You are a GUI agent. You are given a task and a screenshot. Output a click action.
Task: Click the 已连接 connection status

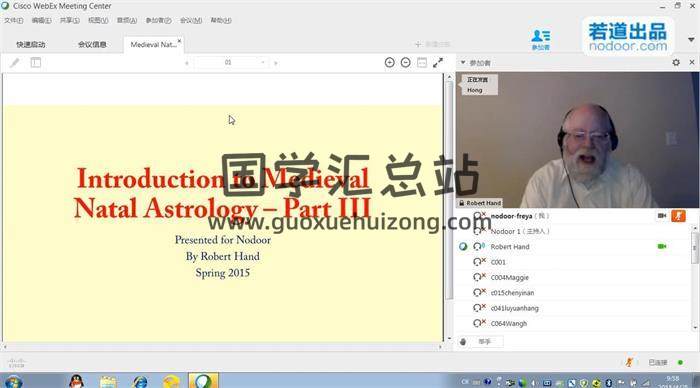click(658, 363)
